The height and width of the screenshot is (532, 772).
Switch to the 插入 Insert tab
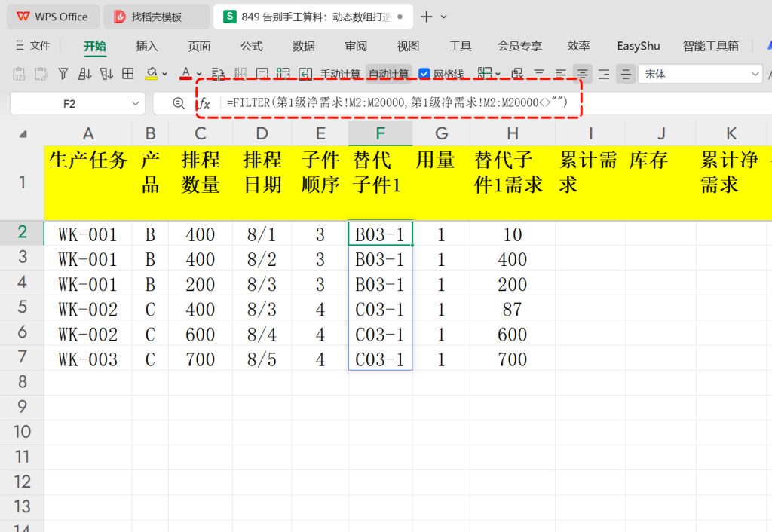147,46
